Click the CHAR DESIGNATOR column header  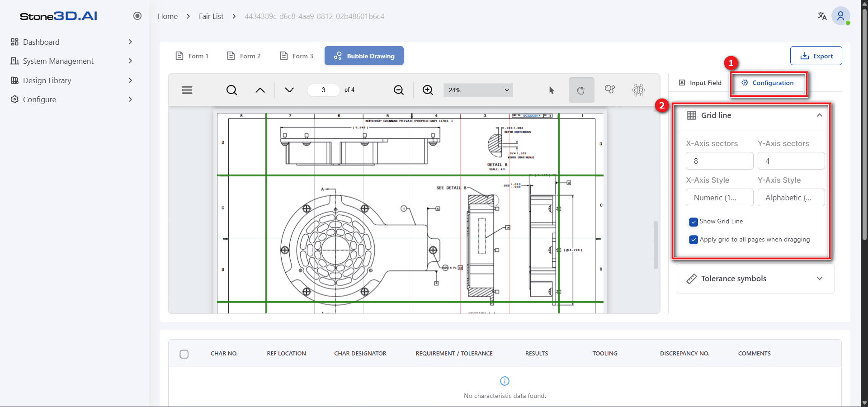click(360, 354)
